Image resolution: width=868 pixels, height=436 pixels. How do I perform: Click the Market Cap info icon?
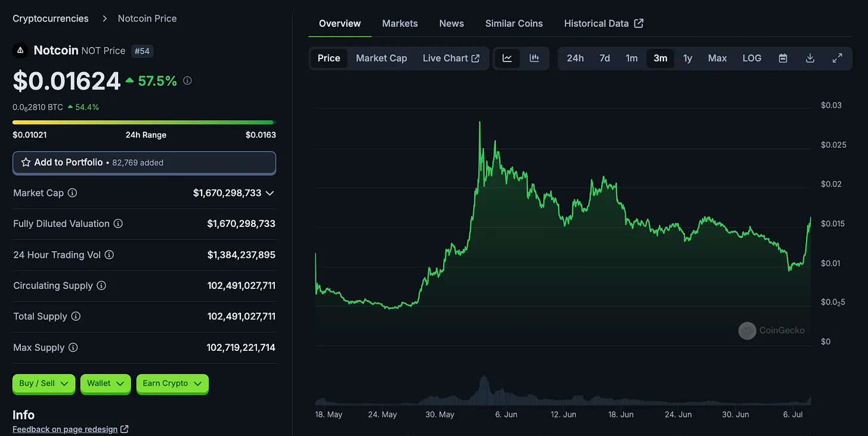click(72, 193)
